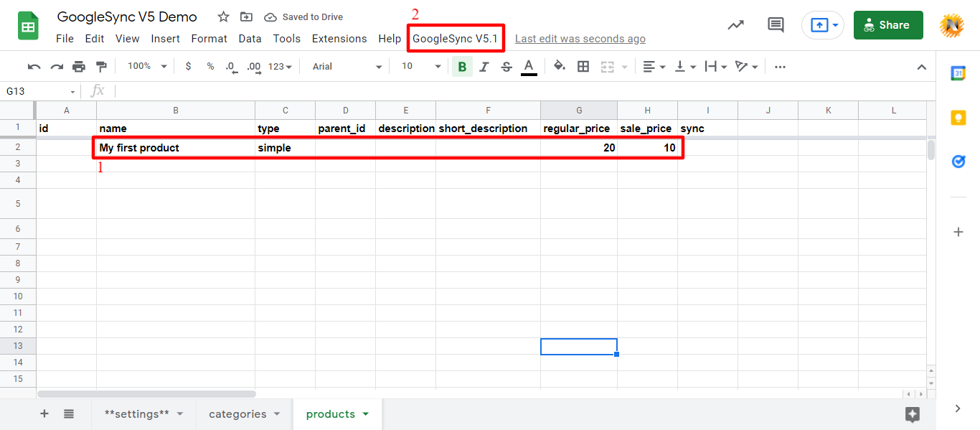The height and width of the screenshot is (430, 980).
Task: Apply strikethrough formatting
Action: 507,66
